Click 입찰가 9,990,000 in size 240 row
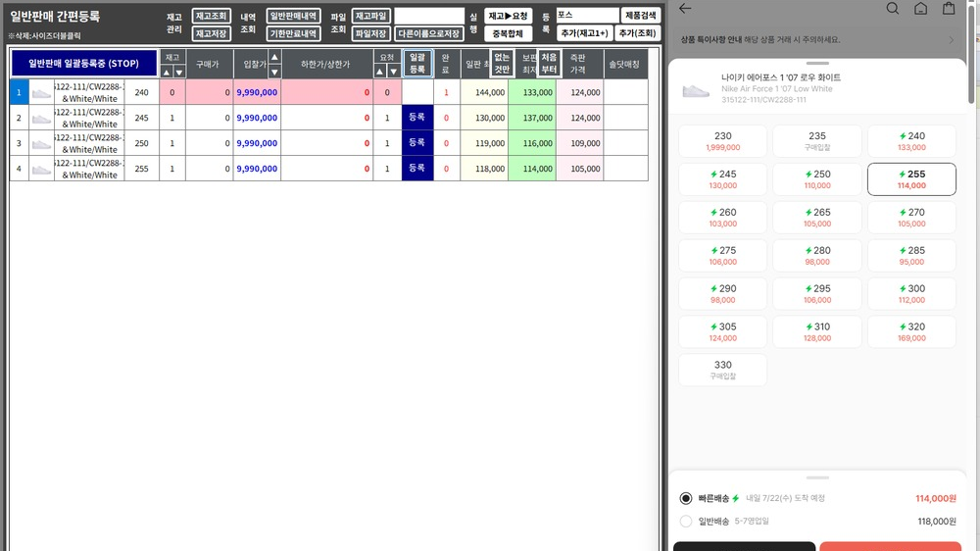This screenshot has width=980, height=551. [257, 92]
